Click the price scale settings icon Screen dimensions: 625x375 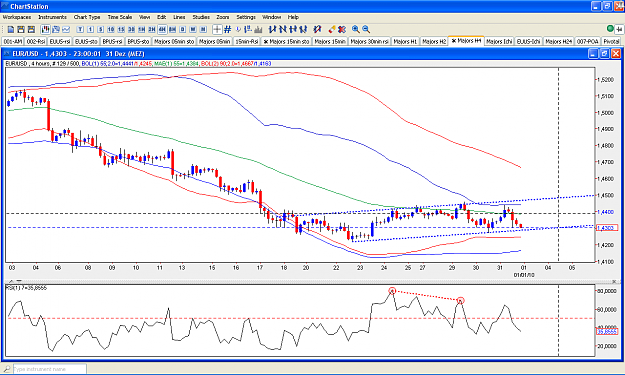click(x=248, y=29)
